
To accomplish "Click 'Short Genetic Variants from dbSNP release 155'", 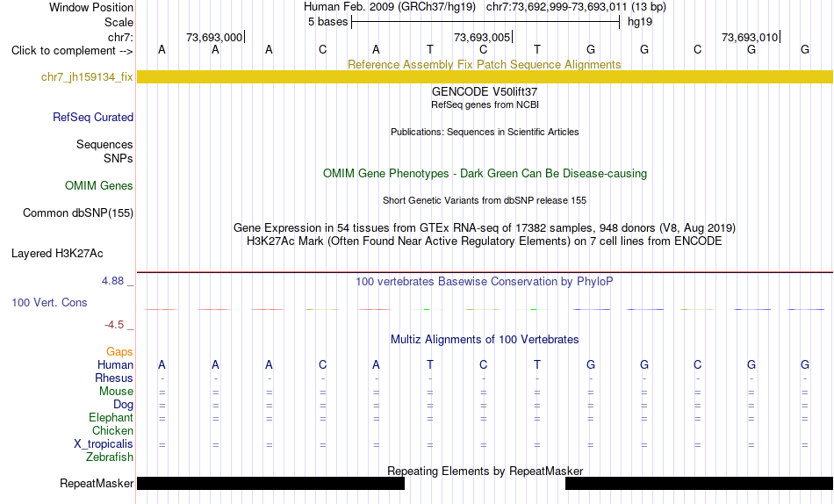I will click(x=485, y=201).
